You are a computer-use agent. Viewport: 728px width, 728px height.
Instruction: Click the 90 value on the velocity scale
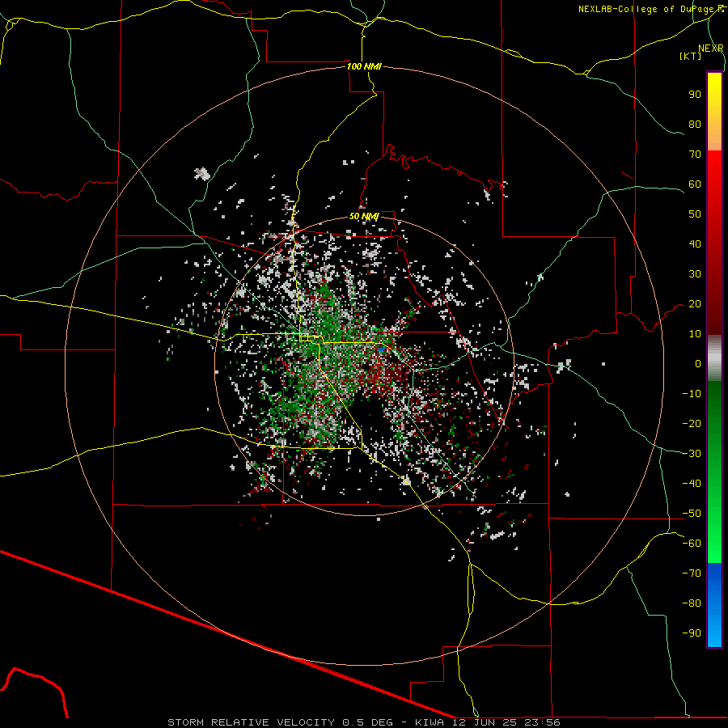(695, 95)
